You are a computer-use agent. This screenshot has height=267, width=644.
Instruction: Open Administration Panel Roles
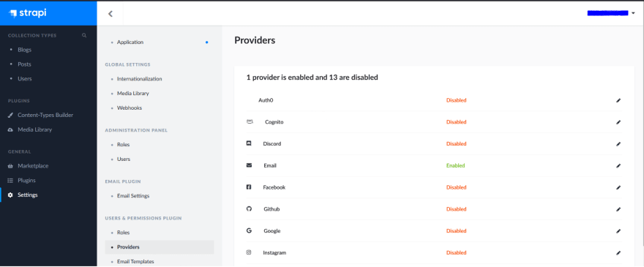123,145
